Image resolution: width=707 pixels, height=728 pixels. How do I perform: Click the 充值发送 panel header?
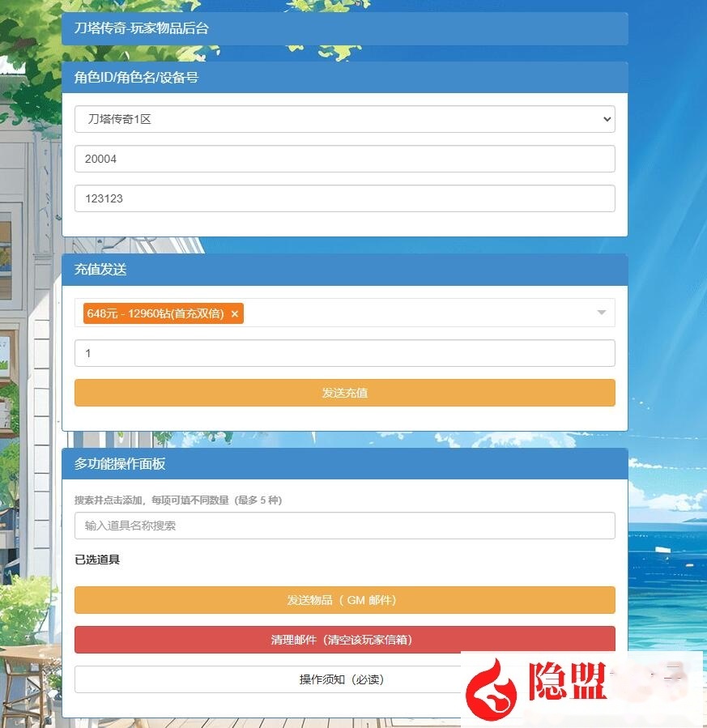344,270
